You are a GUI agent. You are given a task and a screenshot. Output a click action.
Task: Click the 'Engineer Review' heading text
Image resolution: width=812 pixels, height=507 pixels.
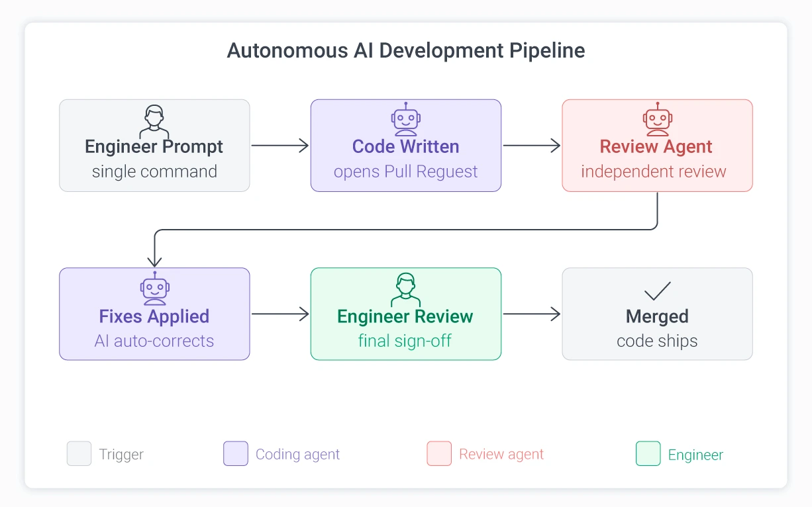405,316
